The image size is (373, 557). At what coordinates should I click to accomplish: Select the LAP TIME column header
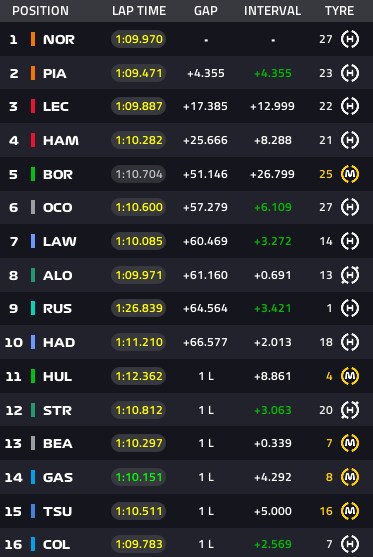(139, 11)
